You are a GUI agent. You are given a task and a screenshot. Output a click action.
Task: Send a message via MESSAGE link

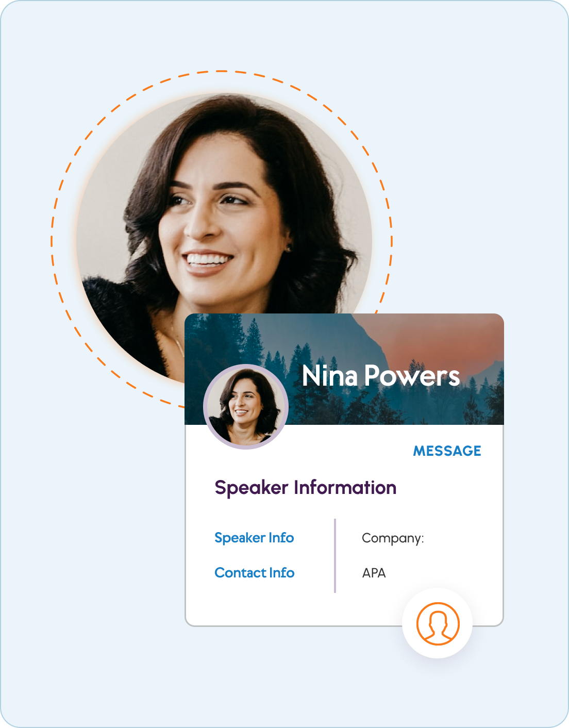[x=447, y=451]
